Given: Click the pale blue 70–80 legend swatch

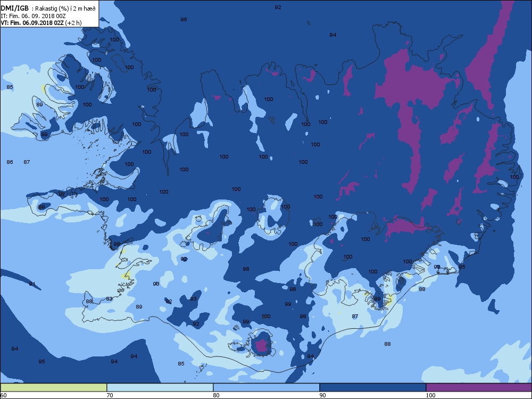Looking at the screenshot, I should 160,387.
